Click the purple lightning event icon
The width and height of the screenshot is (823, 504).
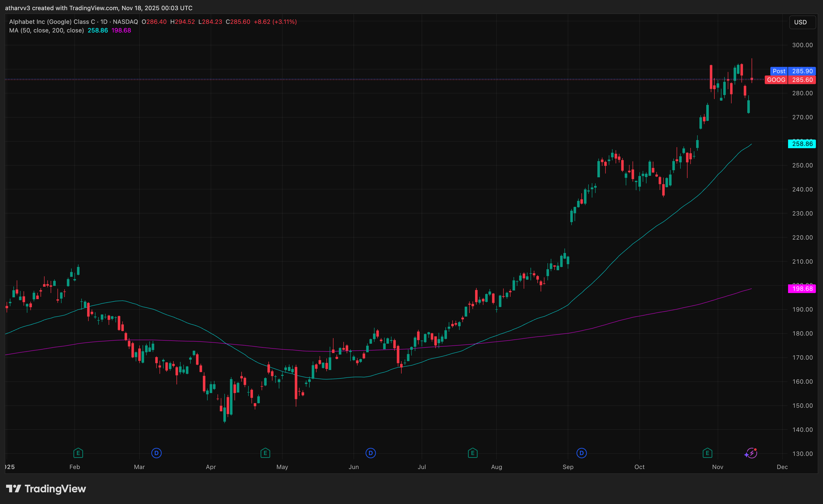[x=751, y=453]
